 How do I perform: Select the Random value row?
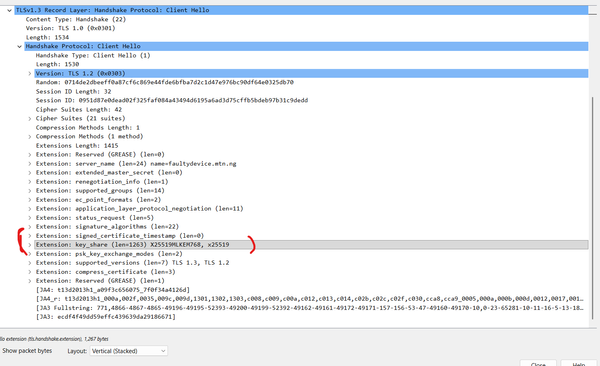[165, 82]
